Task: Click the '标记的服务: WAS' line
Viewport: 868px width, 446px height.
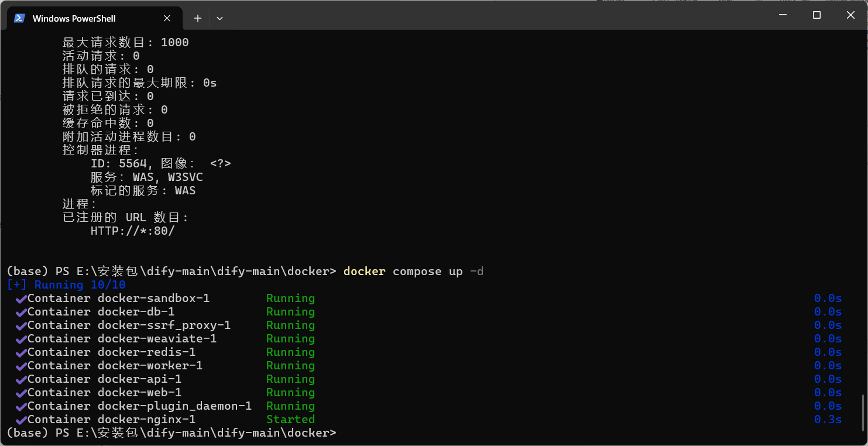Action: pos(143,191)
